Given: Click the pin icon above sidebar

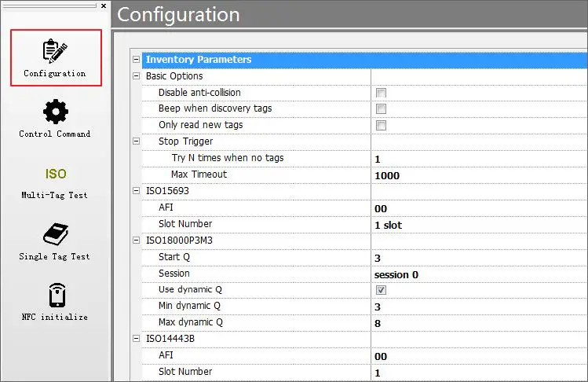Looking at the screenshot, I should click(x=93, y=6).
